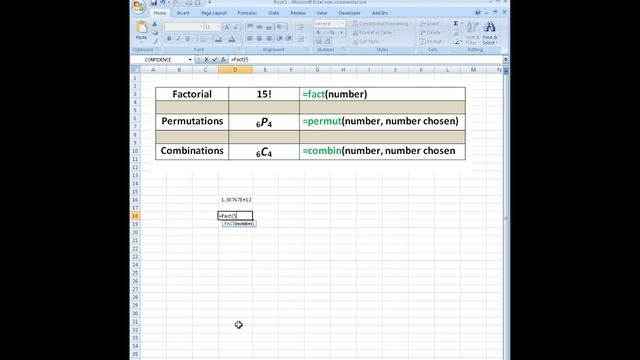Open the Add-Ins ribbon tab
640x360 pixels.
pyautogui.click(x=380, y=13)
